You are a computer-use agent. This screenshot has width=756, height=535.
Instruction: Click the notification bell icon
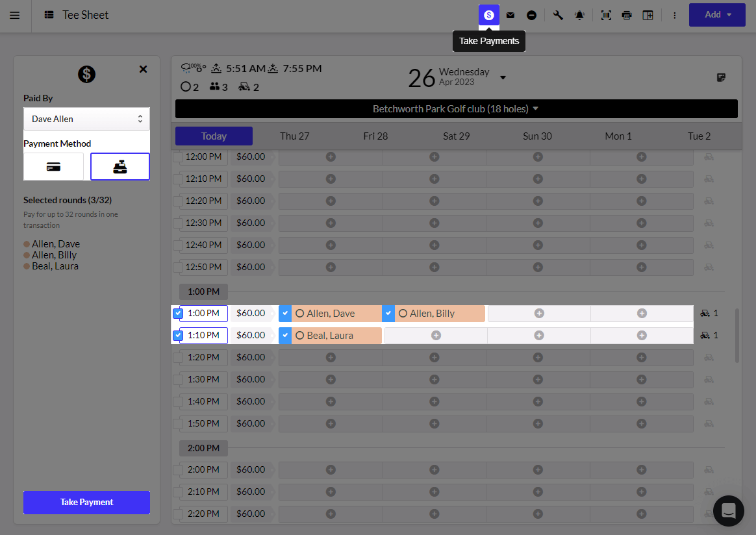click(x=579, y=16)
